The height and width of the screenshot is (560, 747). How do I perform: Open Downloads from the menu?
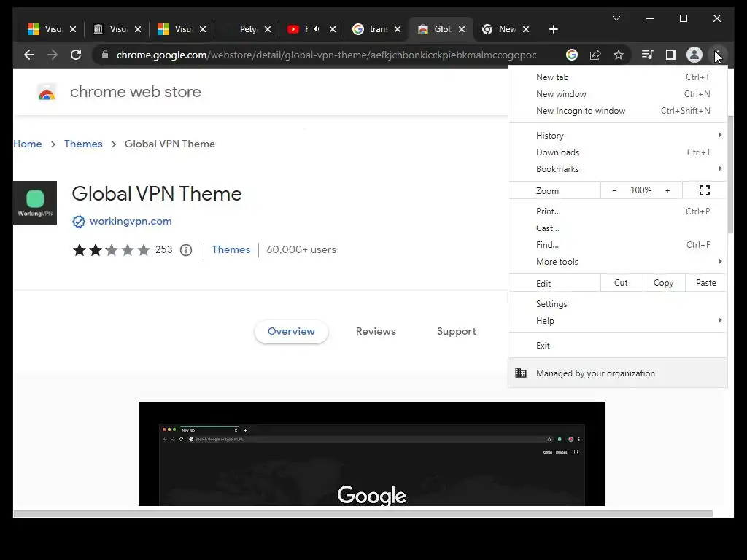coord(618,152)
